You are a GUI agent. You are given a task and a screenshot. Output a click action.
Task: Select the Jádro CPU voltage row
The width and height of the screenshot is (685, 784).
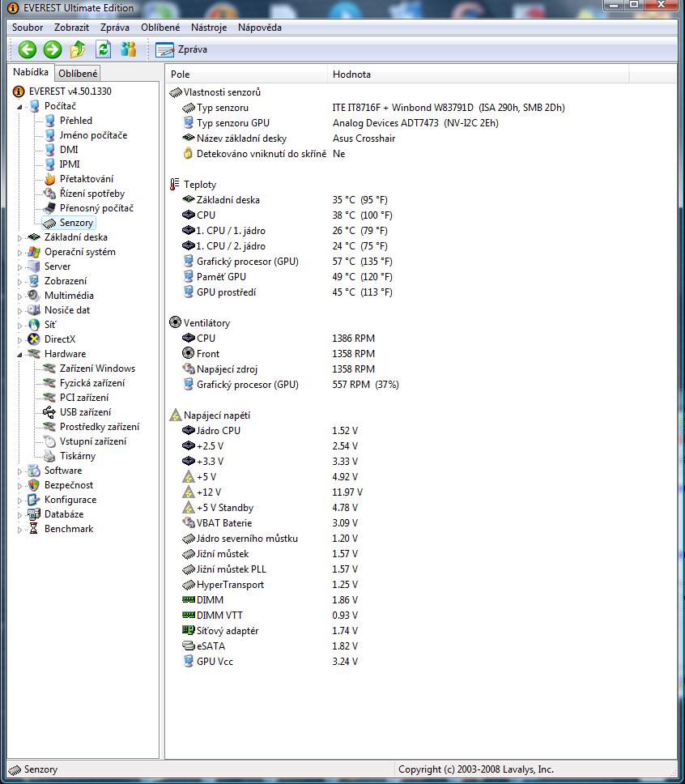(x=270, y=431)
